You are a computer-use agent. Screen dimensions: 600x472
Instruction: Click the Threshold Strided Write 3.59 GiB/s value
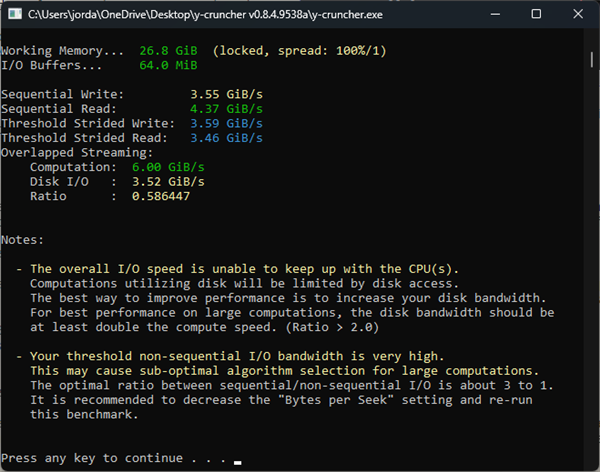(x=227, y=123)
